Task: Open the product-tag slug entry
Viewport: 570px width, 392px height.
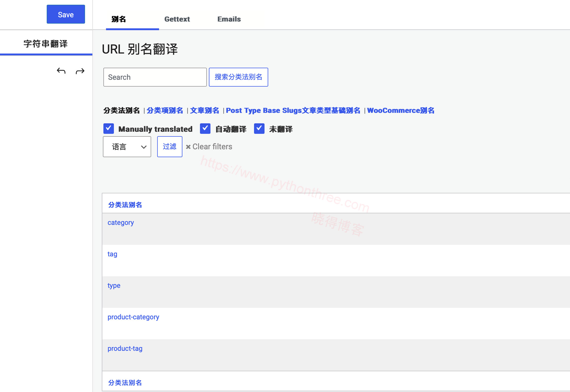Action: [x=125, y=348]
